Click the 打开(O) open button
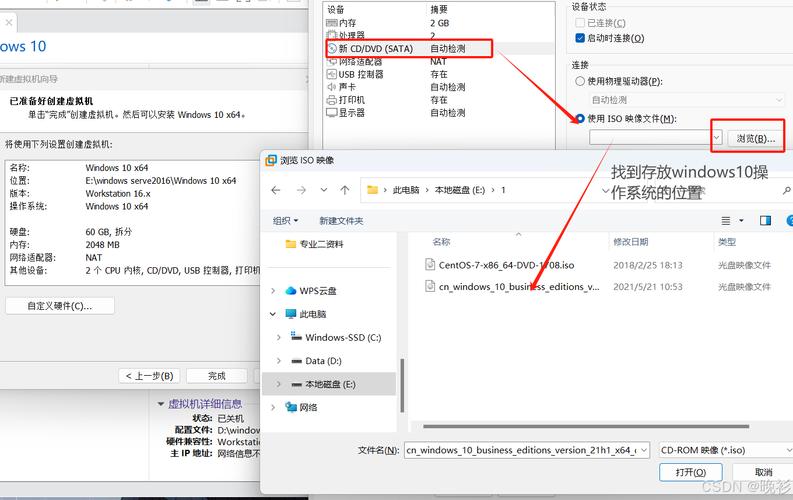Image resolution: width=793 pixels, height=500 pixels. click(691, 472)
